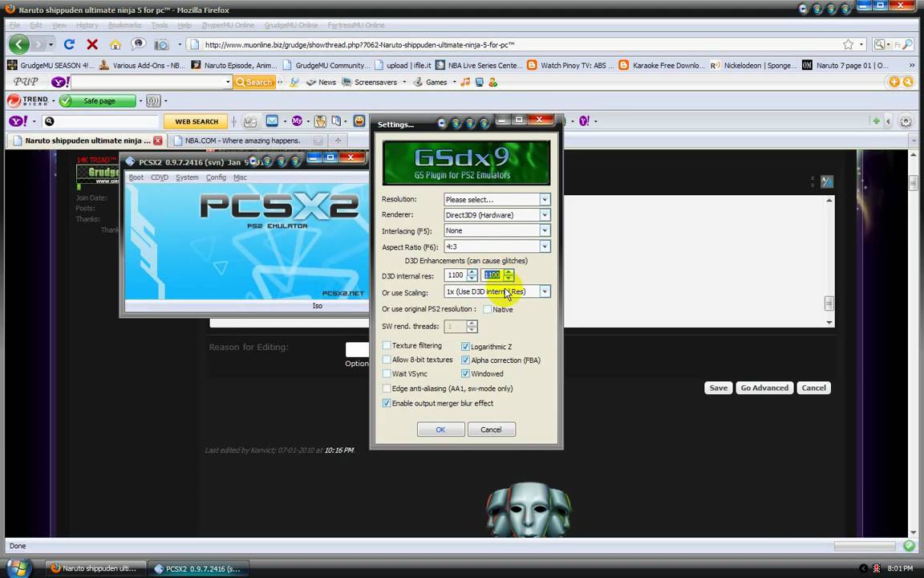The height and width of the screenshot is (578, 924).
Task: Disable Enable output merger blur effect
Action: [387, 404]
